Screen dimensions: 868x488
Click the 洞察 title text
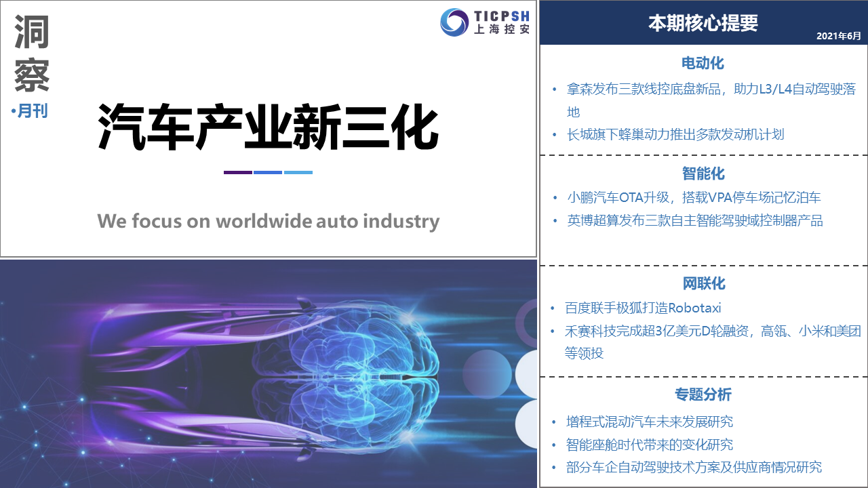click(x=32, y=54)
